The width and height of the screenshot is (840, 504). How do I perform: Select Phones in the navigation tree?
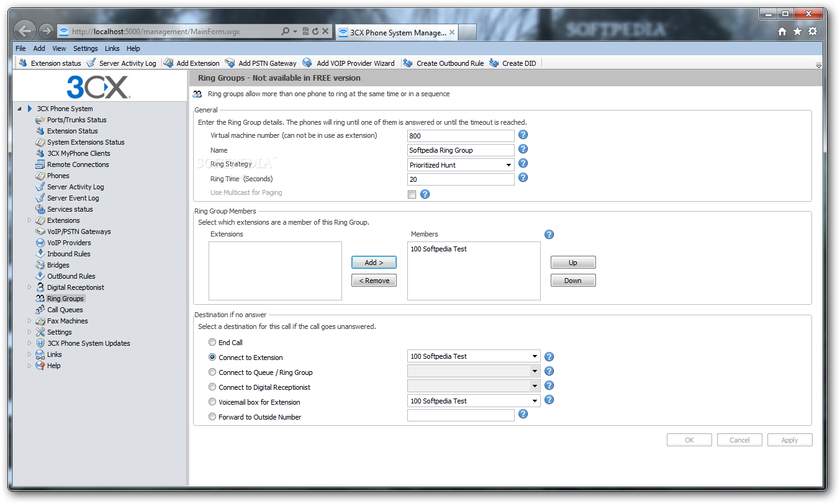click(58, 176)
